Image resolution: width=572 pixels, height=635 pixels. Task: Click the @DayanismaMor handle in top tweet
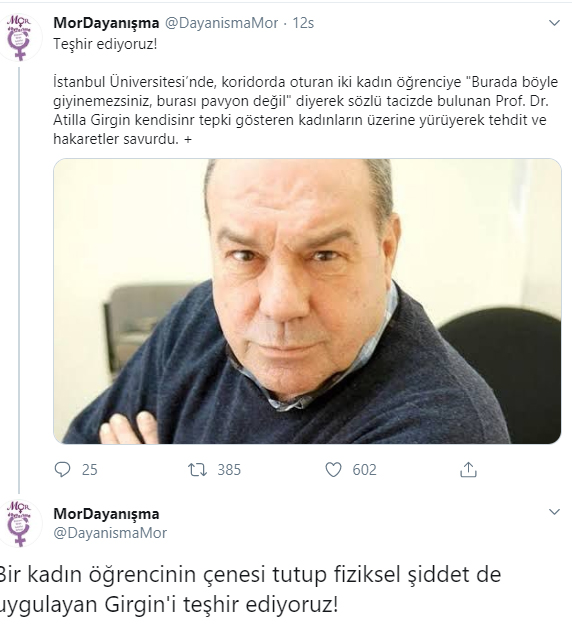[x=221, y=23]
